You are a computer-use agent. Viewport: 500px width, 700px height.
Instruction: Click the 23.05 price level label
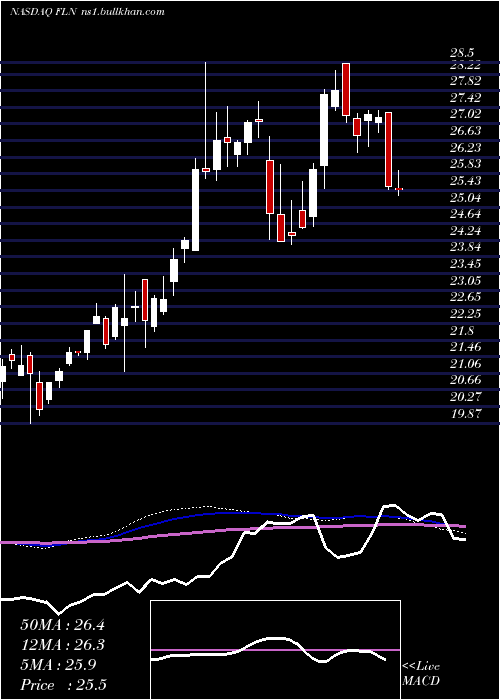point(467,281)
